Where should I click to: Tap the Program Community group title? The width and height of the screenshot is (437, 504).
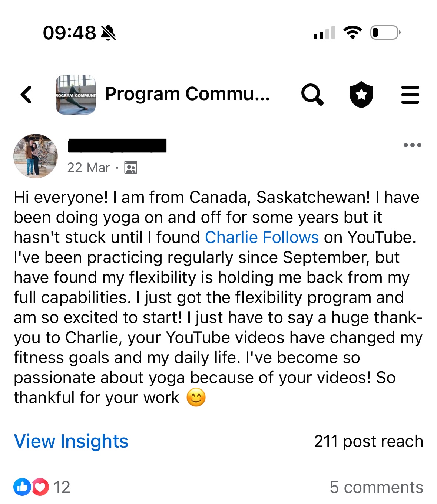tap(187, 94)
